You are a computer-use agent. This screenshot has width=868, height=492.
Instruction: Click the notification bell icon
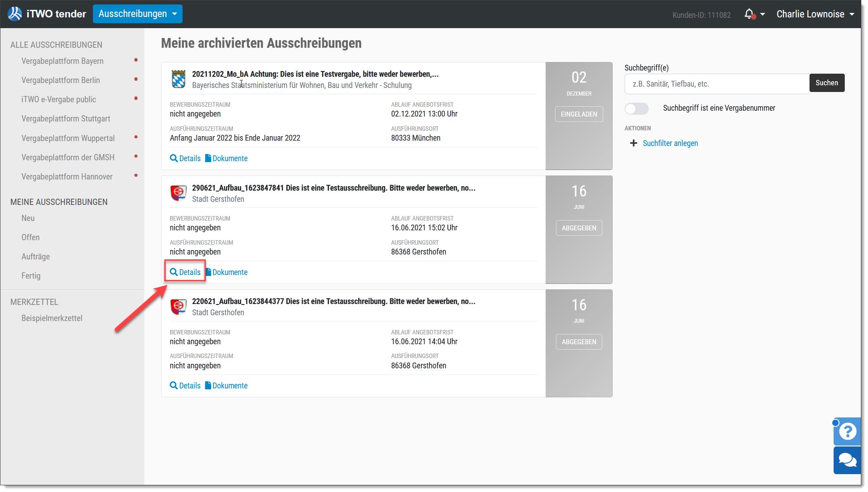point(749,14)
